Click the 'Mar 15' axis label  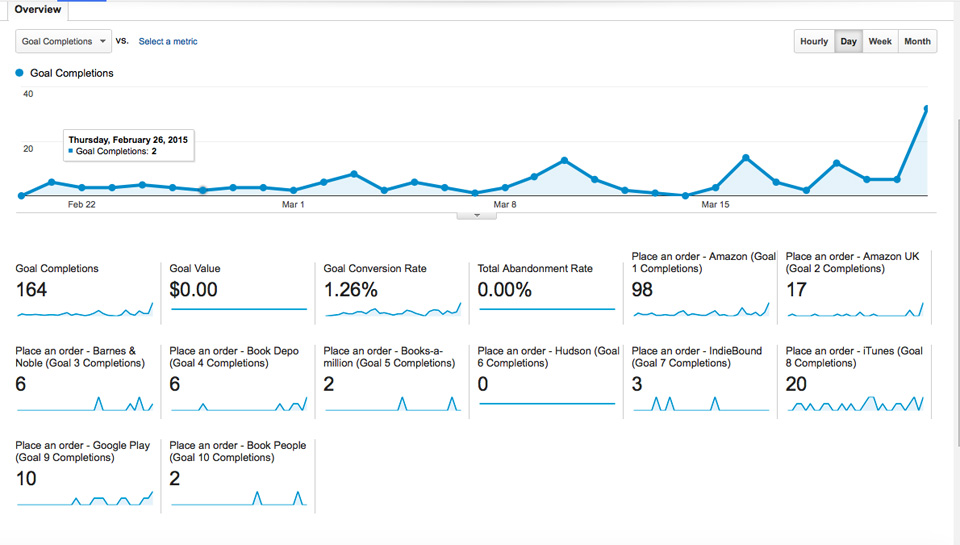click(715, 205)
